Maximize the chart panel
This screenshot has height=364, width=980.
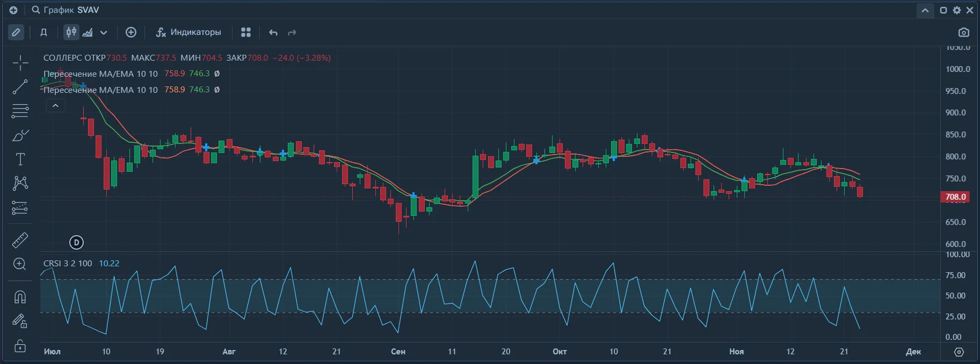click(x=943, y=10)
